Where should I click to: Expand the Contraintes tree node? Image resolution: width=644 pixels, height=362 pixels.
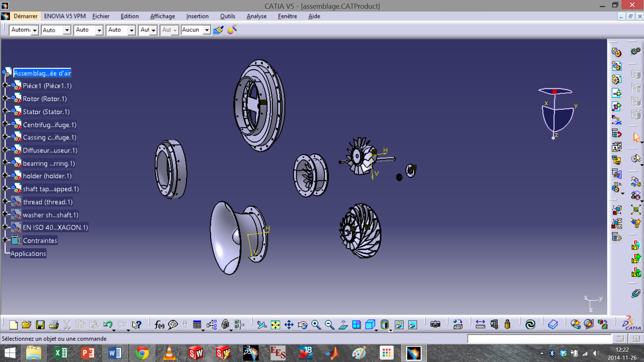[5, 240]
